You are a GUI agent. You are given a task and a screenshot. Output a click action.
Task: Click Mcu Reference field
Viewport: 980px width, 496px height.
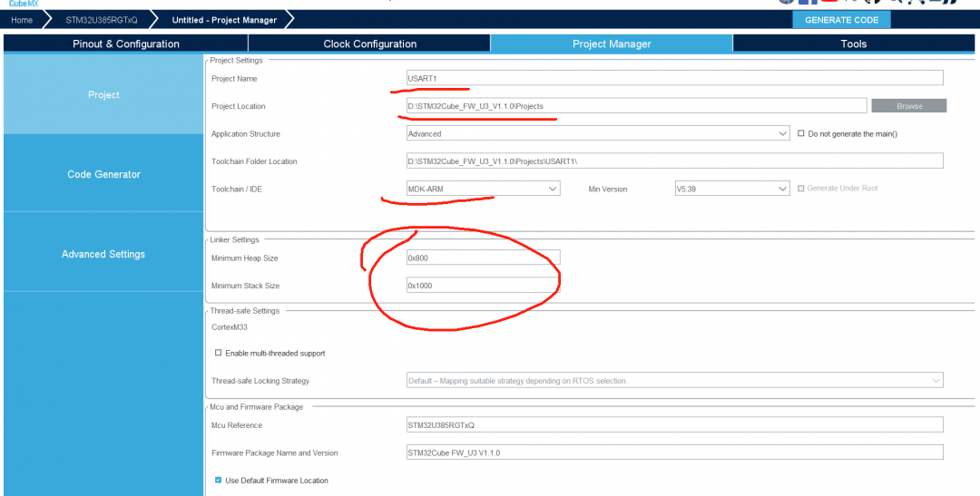[674, 424]
